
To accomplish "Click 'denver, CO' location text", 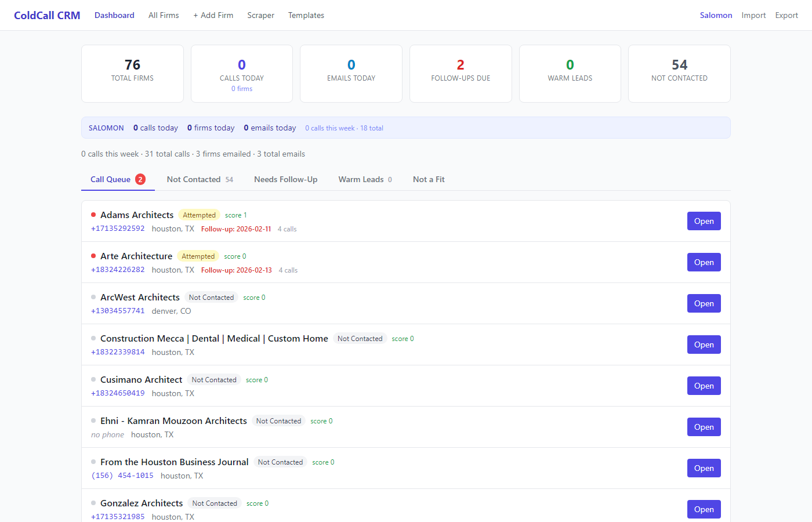I will click(x=171, y=311).
